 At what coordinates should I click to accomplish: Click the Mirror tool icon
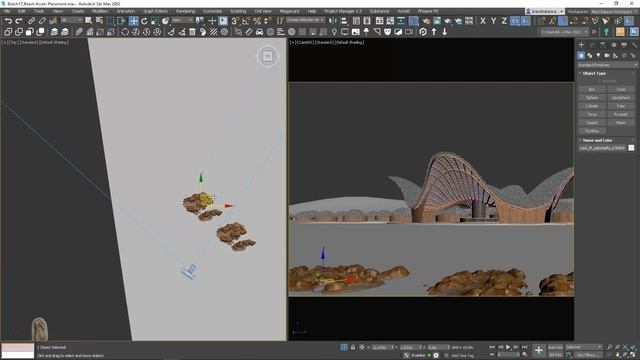(x=333, y=21)
